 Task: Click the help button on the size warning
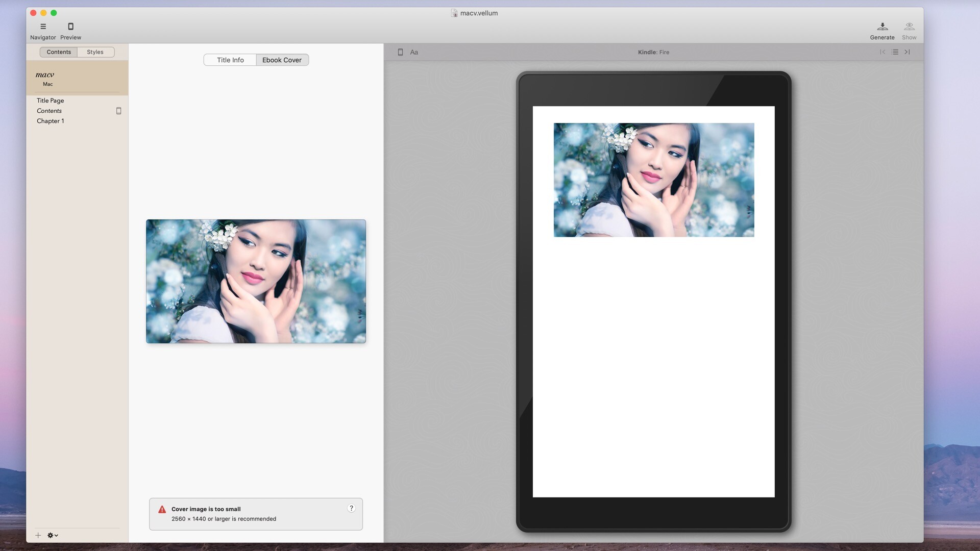pyautogui.click(x=351, y=508)
